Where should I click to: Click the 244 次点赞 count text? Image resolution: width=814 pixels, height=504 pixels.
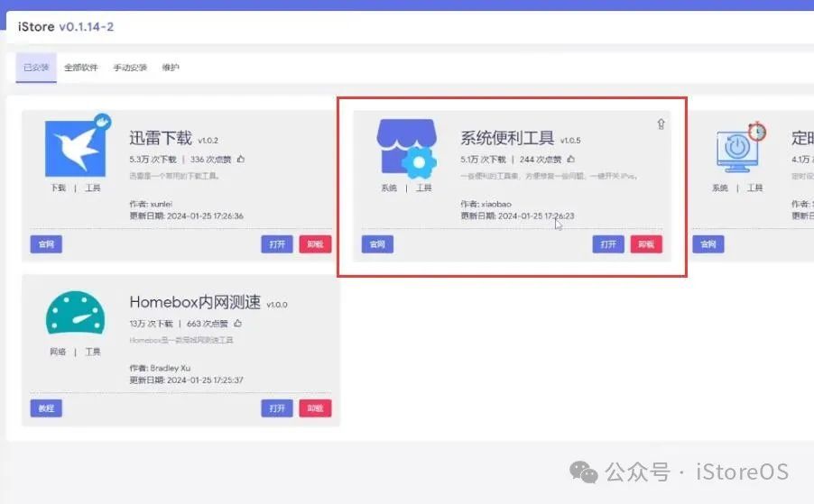coord(541,160)
